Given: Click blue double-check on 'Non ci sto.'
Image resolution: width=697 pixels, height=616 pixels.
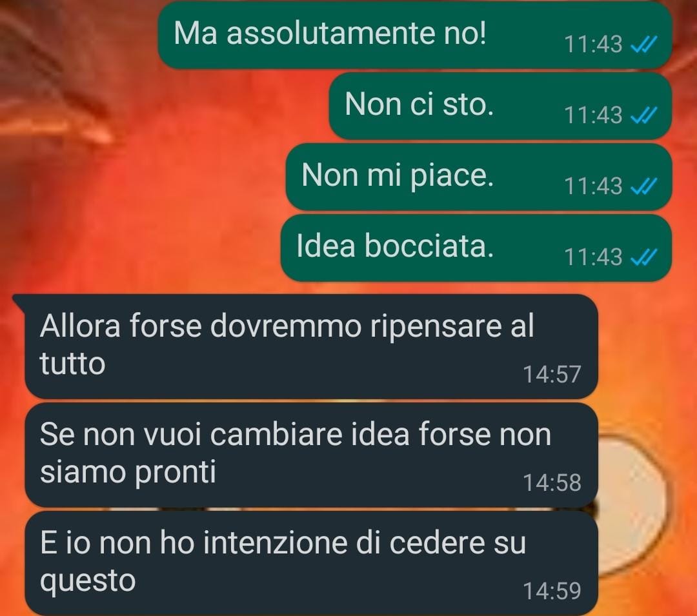Looking at the screenshot, I should click(643, 115).
